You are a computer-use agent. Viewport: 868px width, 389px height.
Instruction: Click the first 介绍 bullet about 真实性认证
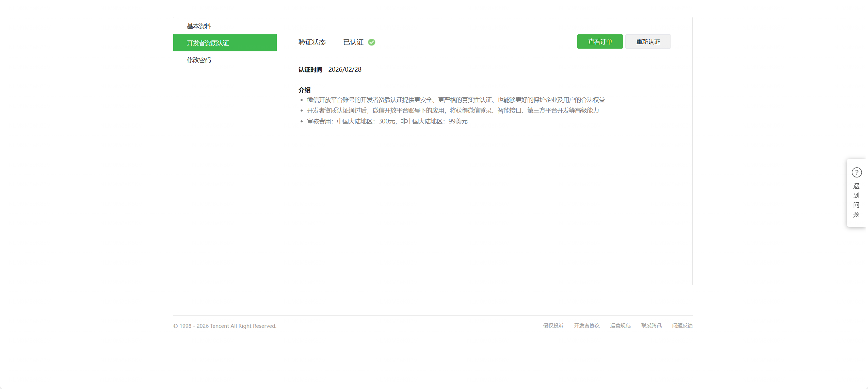tap(456, 100)
